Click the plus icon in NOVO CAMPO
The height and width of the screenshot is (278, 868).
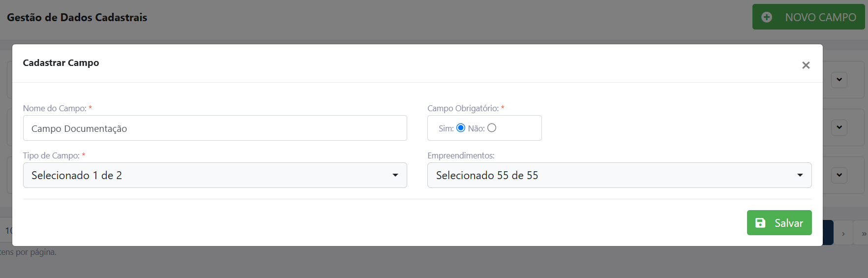click(x=766, y=17)
